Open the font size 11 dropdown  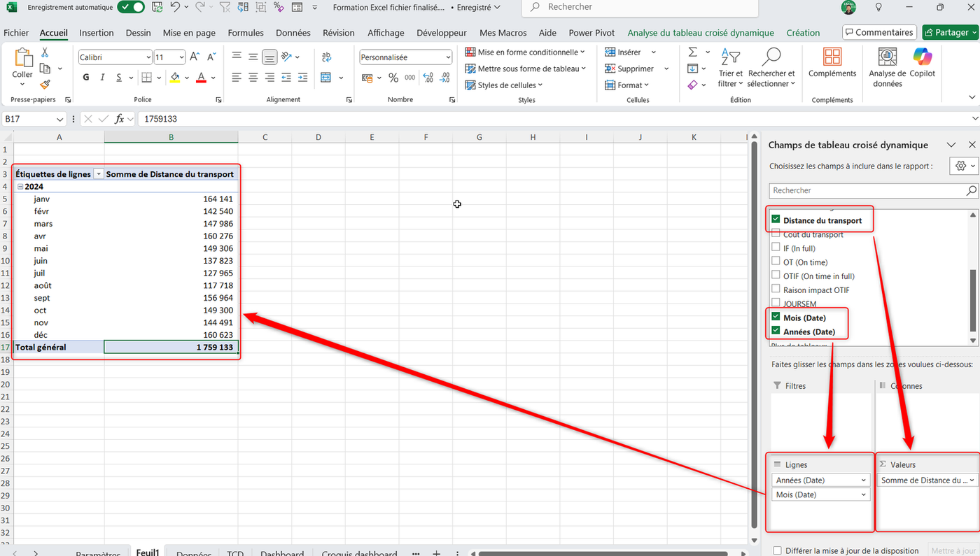point(181,57)
